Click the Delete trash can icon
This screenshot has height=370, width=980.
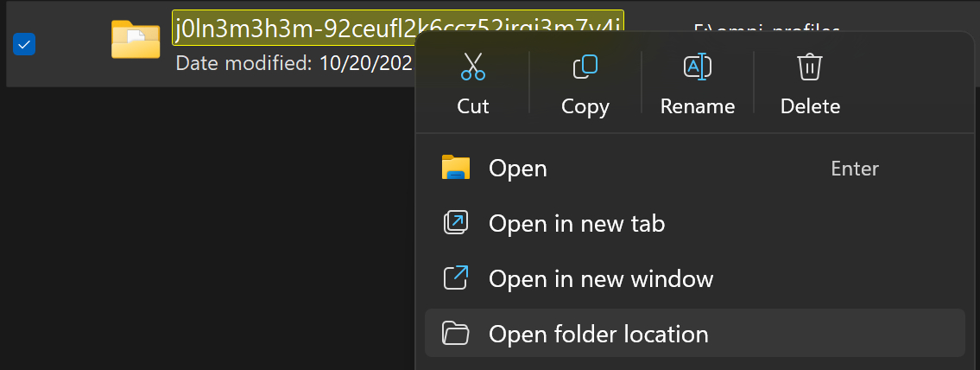810,67
